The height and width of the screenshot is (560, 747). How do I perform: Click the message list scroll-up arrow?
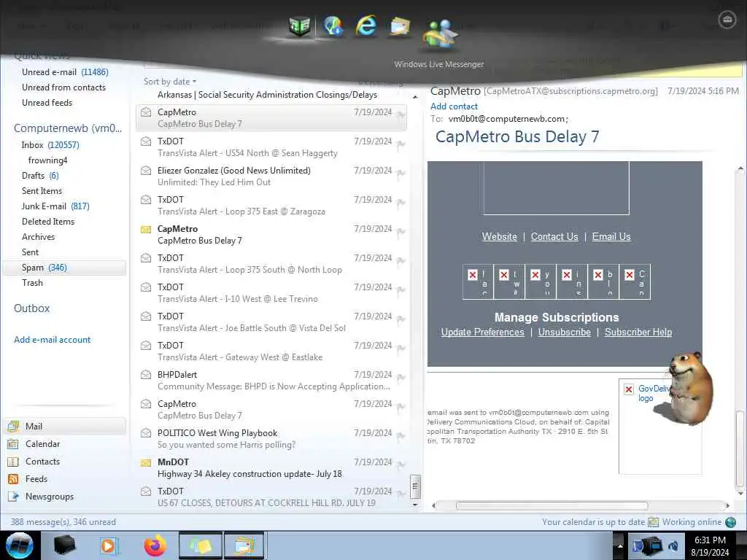tap(415, 97)
